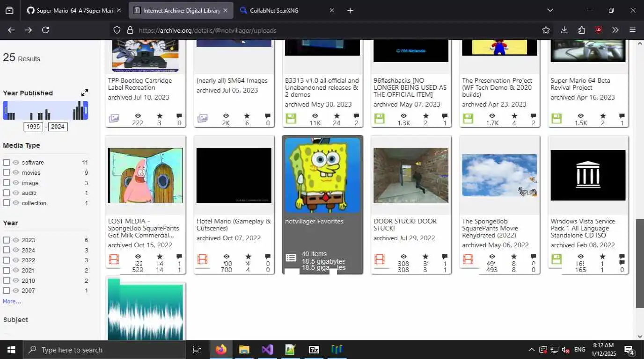
Task: Go back using the browser back arrow
Action: pos(11,30)
